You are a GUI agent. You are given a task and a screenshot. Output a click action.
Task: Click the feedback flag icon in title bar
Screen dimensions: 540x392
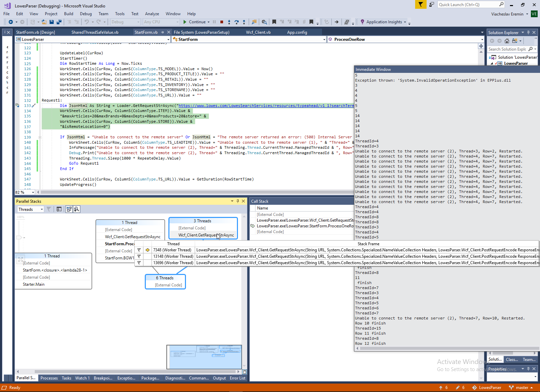(x=421, y=4)
